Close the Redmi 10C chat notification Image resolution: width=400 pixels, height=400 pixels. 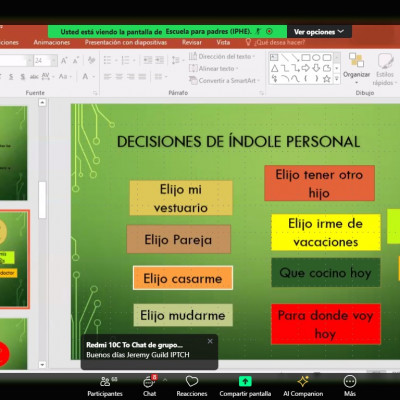210,341
